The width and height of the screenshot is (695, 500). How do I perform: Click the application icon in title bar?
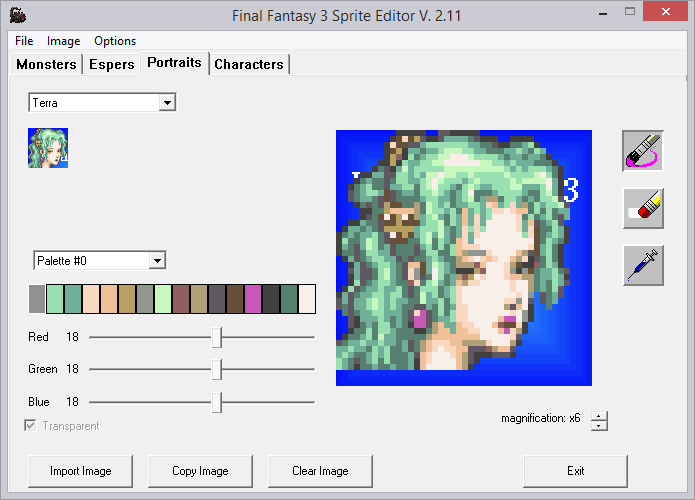click(18, 16)
